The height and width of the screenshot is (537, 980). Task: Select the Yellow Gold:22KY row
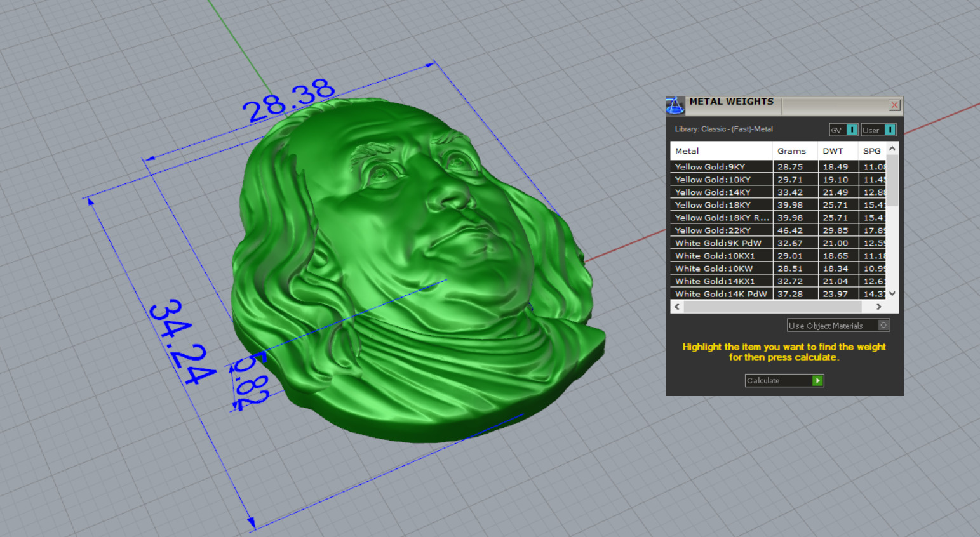click(778, 230)
